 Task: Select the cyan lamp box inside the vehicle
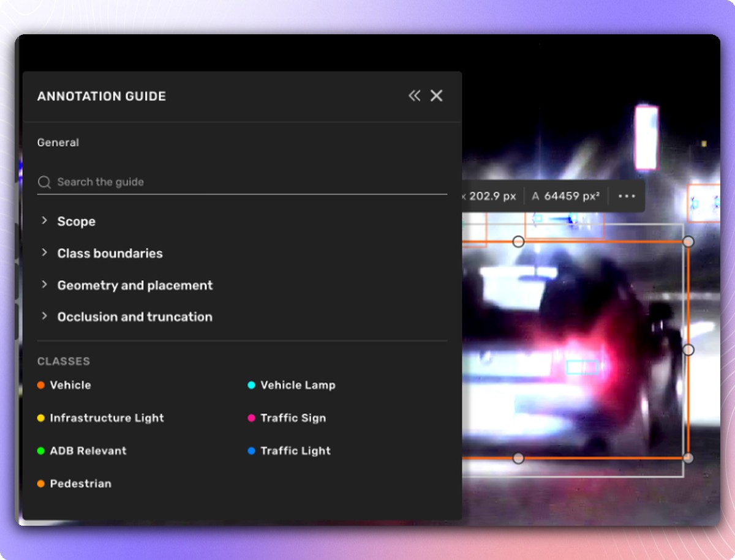pyautogui.click(x=582, y=367)
